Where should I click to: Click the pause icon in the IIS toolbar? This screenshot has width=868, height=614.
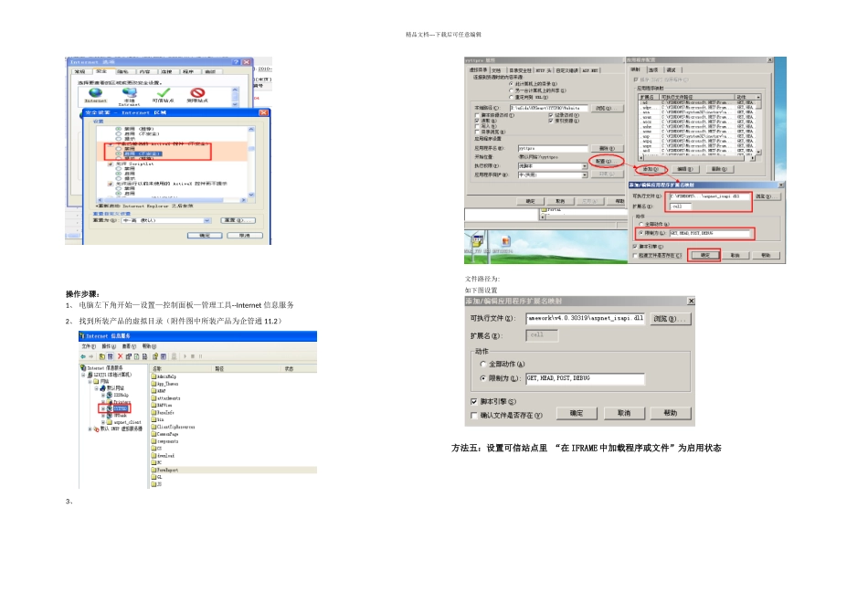[x=200, y=356]
